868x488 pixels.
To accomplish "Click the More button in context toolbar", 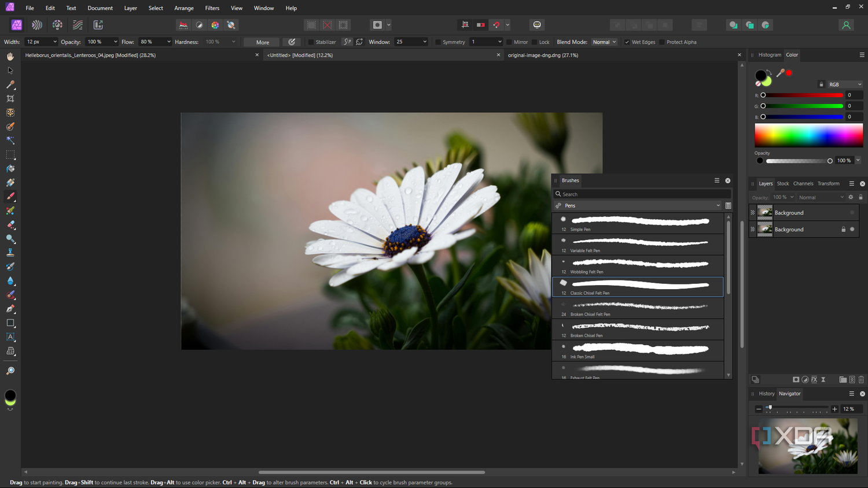I will click(x=263, y=42).
